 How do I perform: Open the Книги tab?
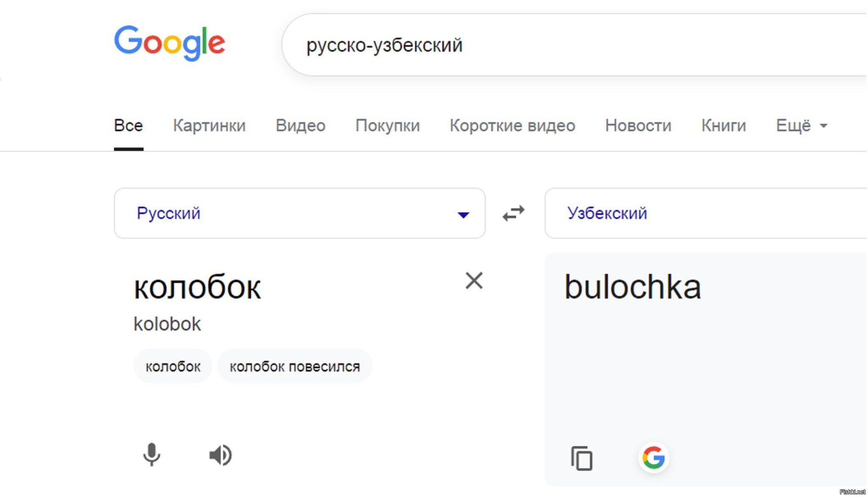(723, 125)
